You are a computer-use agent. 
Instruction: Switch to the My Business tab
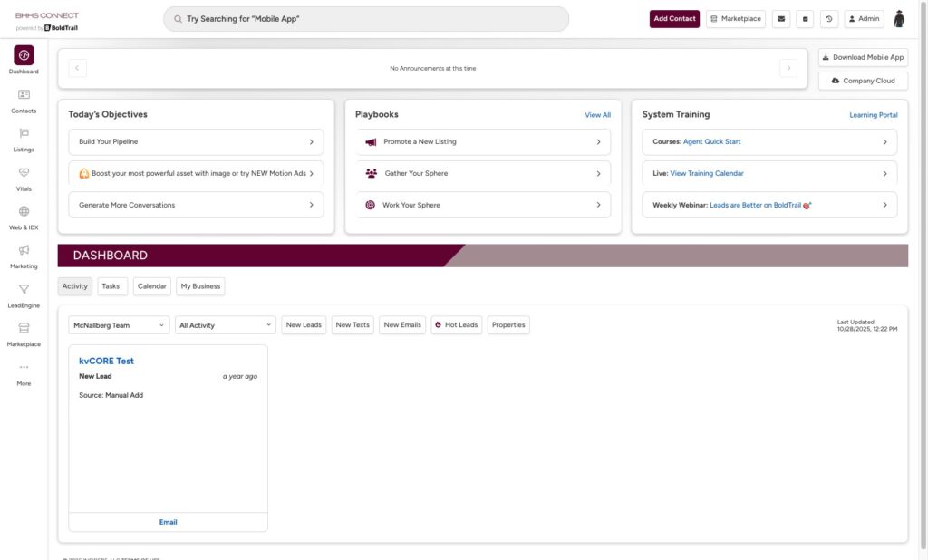200,286
